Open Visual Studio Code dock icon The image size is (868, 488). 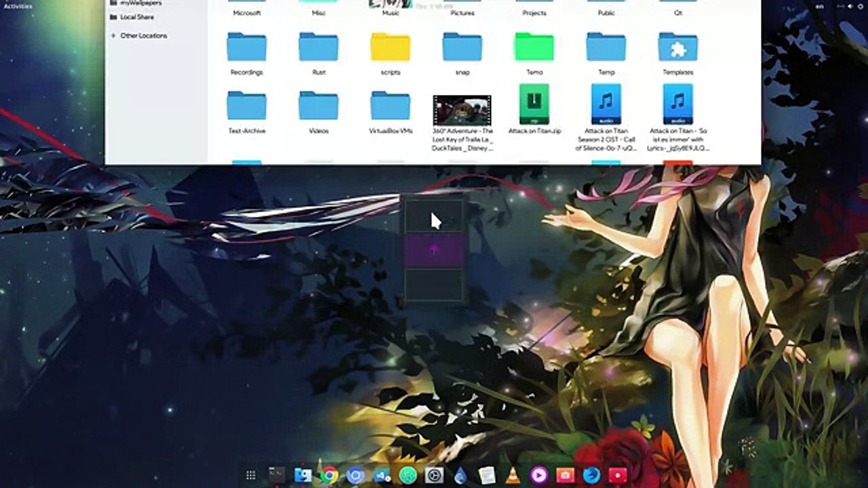coord(382,476)
